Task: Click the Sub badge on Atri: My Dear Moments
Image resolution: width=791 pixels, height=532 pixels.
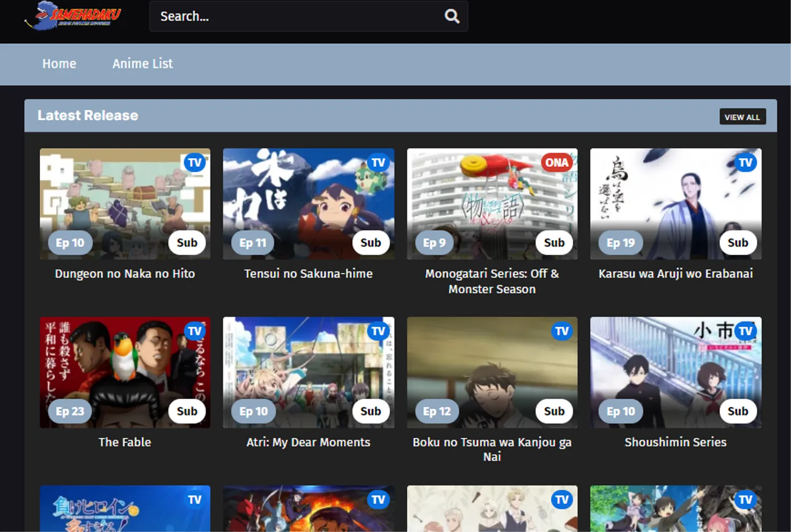Action: pyautogui.click(x=371, y=412)
